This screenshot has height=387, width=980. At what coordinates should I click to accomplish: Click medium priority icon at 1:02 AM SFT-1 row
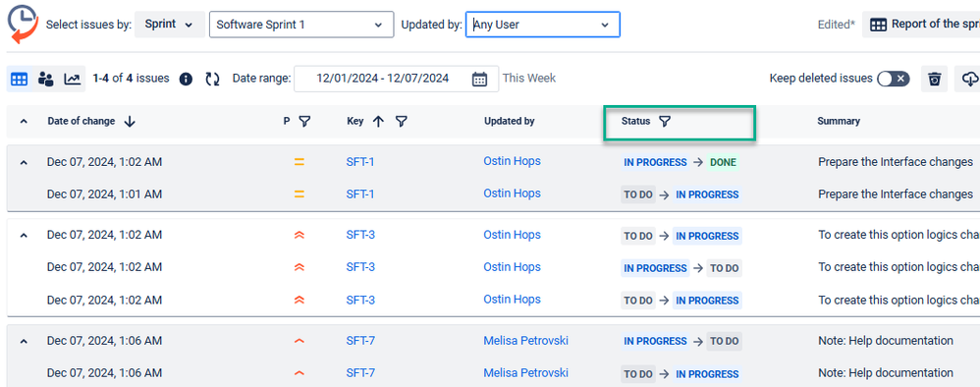point(299,162)
